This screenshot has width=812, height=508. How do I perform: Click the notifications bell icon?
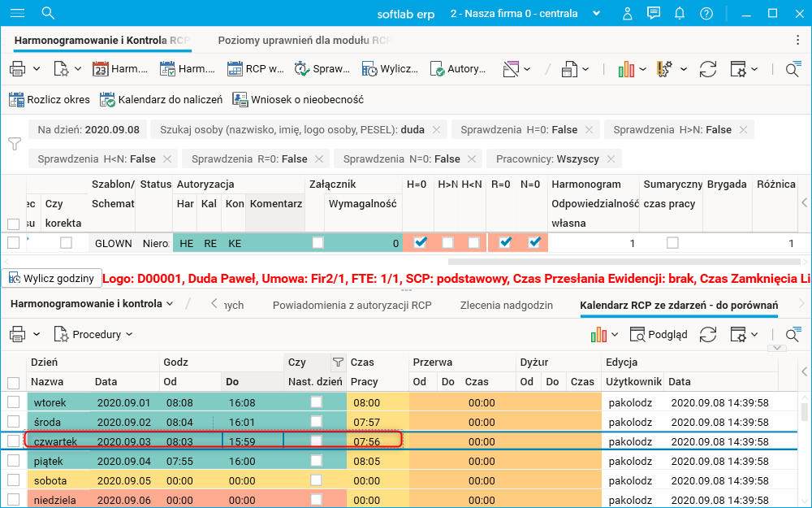point(680,13)
